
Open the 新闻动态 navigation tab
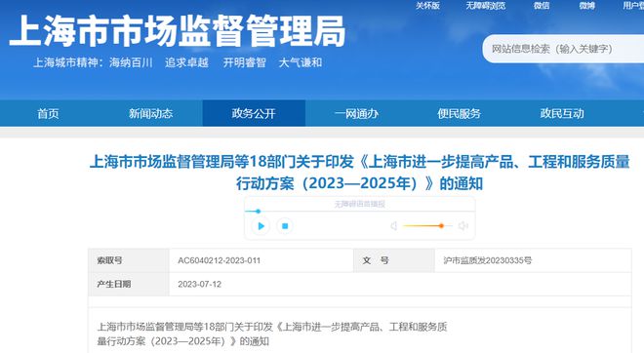coord(150,113)
